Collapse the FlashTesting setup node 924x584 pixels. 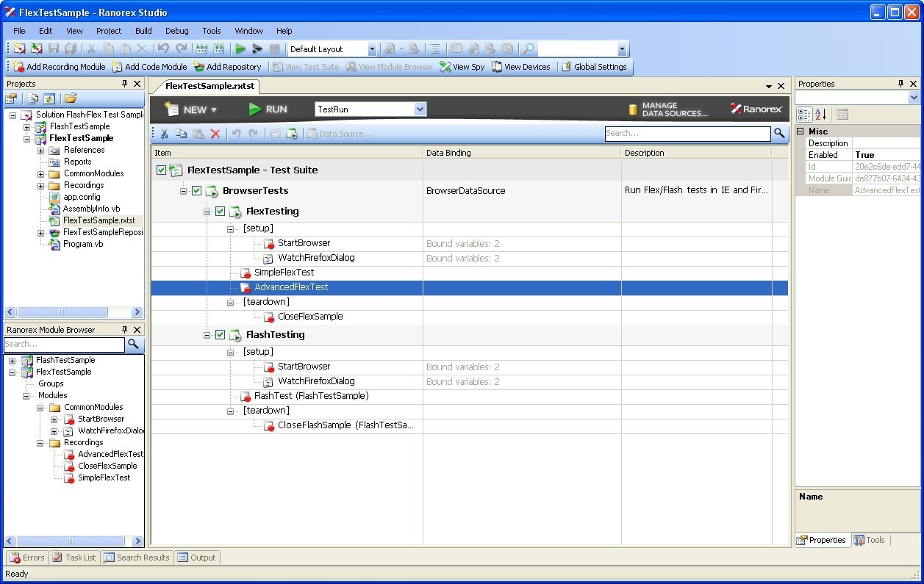tap(231, 351)
